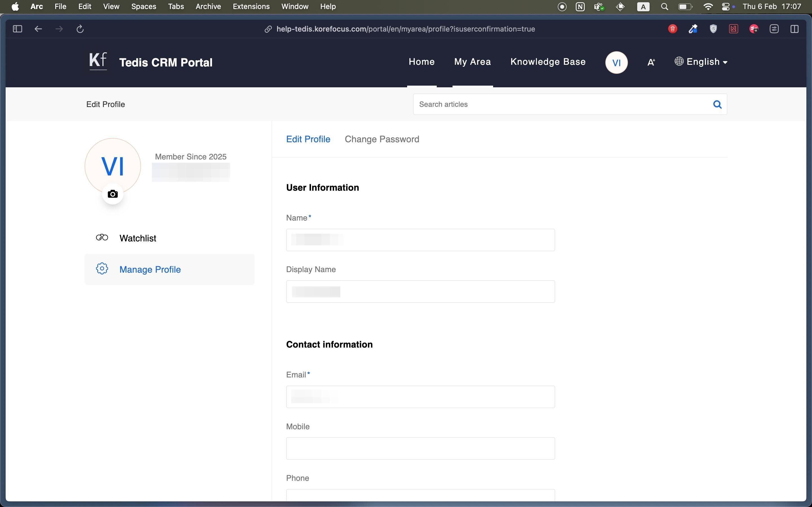
Task: Select the Edit Profile tab
Action: pos(308,139)
